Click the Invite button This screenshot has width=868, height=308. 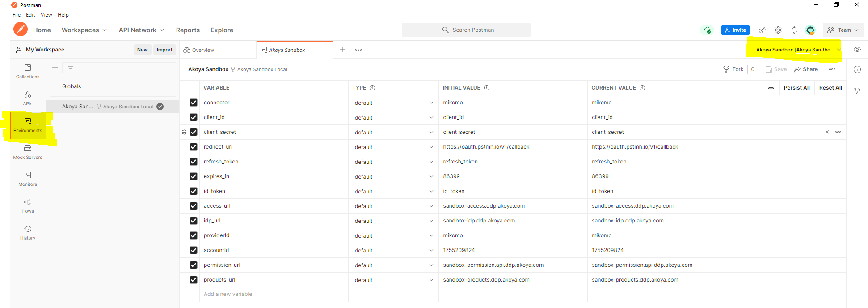[735, 30]
